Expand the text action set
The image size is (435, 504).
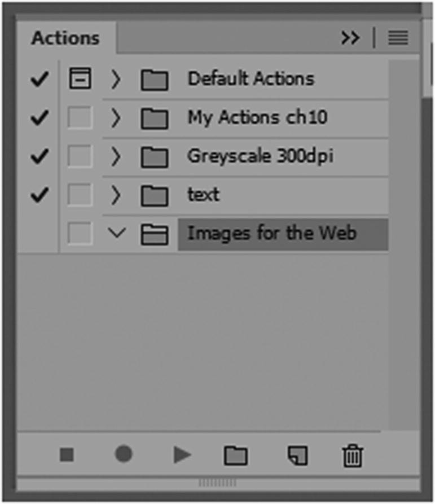pyautogui.click(x=116, y=195)
